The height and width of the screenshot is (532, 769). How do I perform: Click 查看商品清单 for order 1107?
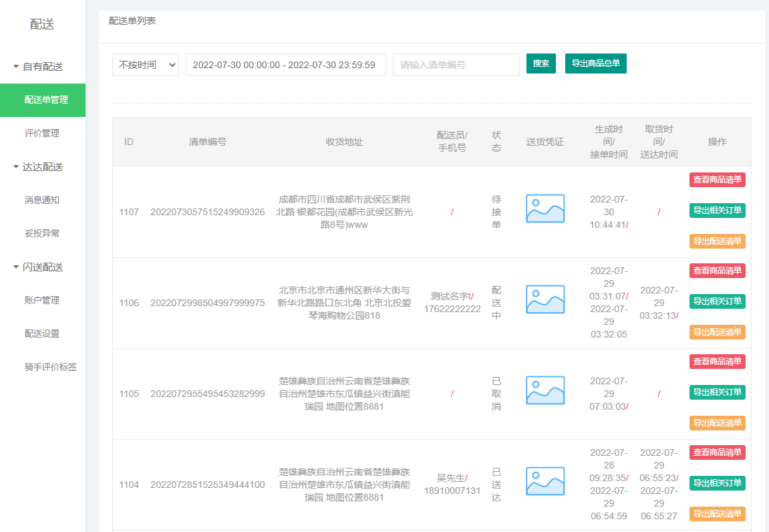click(x=717, y=179)
